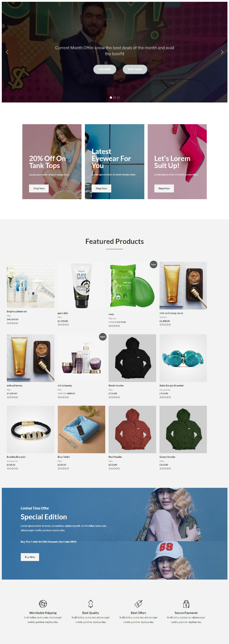
Task: Select the third slider pagination dot
Action: click(118, 98)
